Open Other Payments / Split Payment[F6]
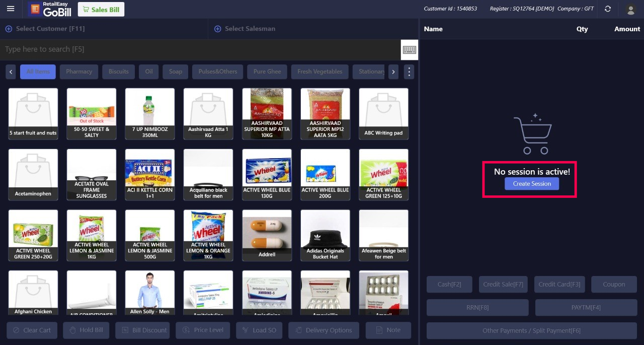 click(532, 330)
